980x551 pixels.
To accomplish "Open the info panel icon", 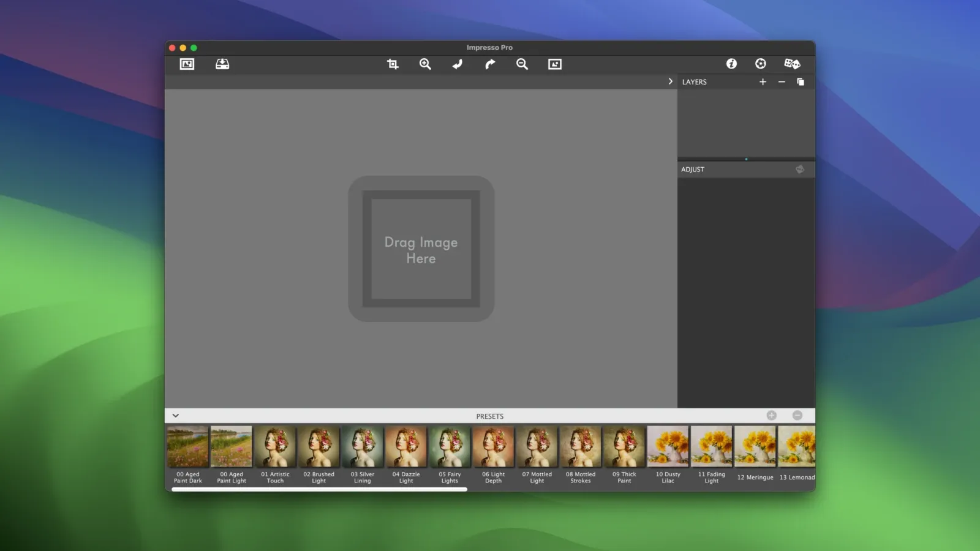I will point(731,64).
